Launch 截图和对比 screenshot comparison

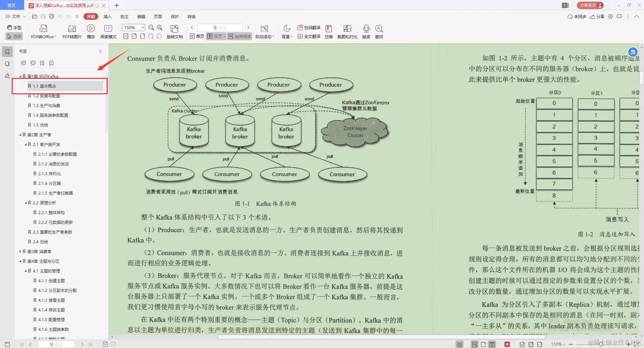click(x=347, y=31)
